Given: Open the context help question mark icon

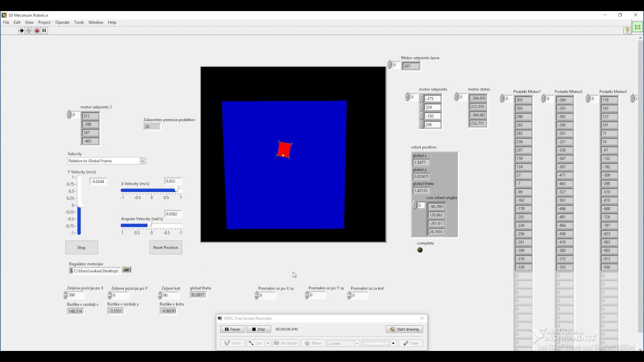Looking at the screenshot, I should tap(627, 31).
